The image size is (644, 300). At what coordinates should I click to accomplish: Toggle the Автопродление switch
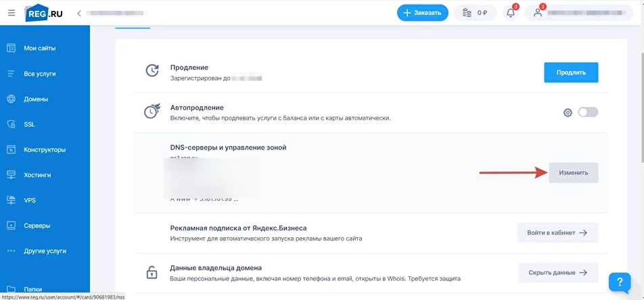click(x=588, y=112)
